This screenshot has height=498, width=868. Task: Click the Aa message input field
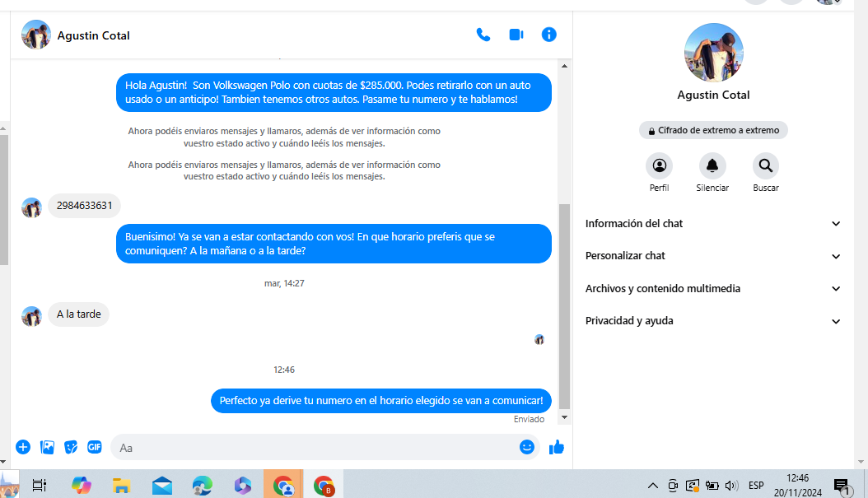pyautogui.click(x=313, y=447)
